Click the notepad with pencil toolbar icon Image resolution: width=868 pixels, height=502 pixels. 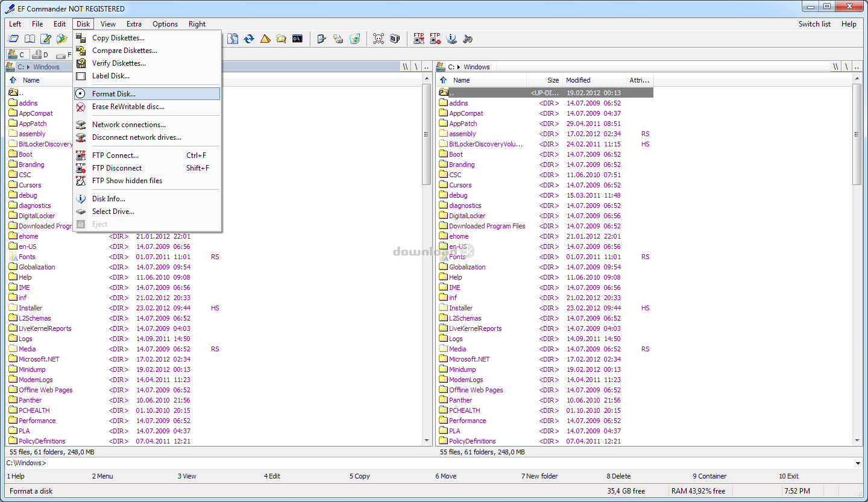46,39
